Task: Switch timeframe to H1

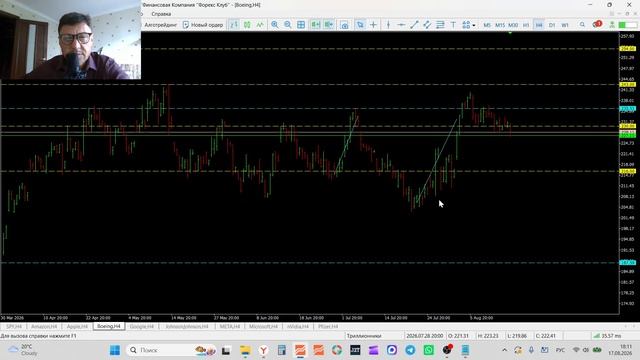Action: tap(526, 25)
